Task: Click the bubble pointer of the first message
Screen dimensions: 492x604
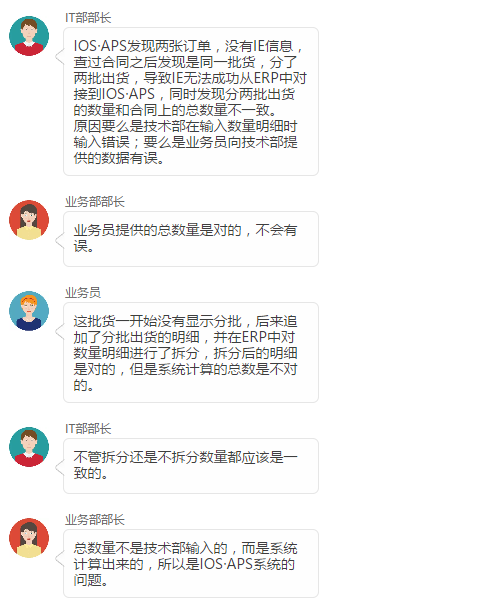Action: point(60,56)
